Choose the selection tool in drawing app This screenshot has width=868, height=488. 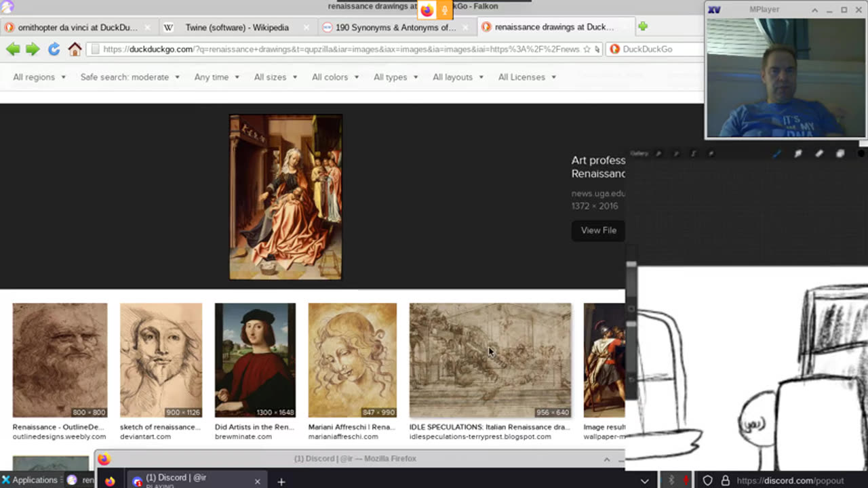[x=693, y=154]
